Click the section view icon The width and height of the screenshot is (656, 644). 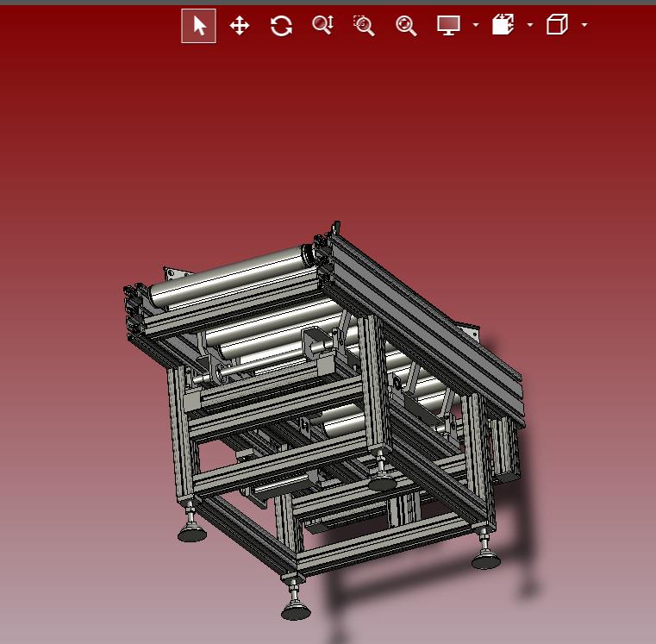[x=503, y=24]
